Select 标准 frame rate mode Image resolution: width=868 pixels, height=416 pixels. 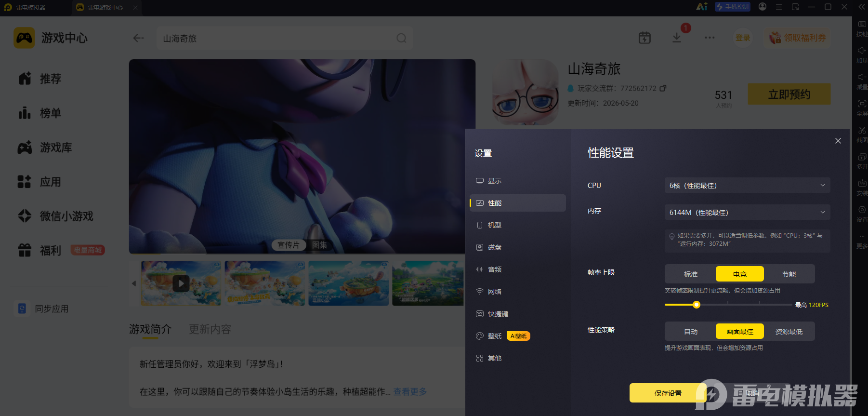(691, 274)
